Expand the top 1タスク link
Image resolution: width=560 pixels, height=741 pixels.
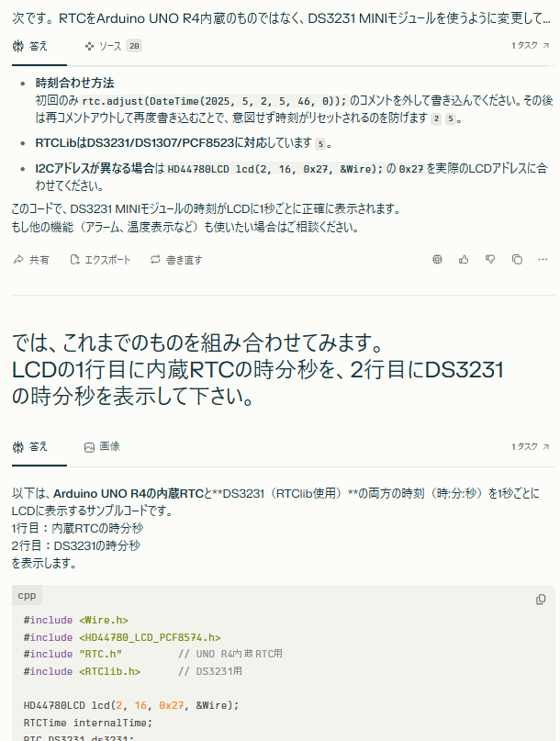pos(531,45)
